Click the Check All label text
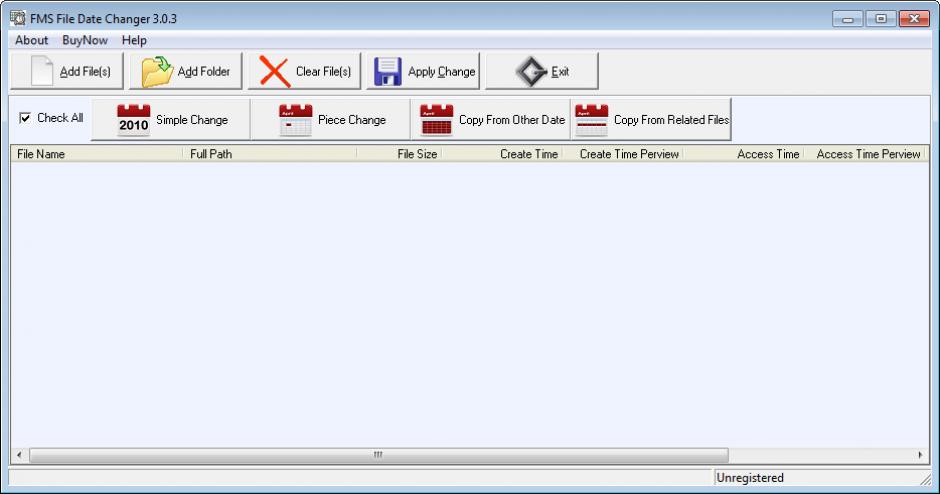The height and width of the screenshot is (494, 940). 60,118
